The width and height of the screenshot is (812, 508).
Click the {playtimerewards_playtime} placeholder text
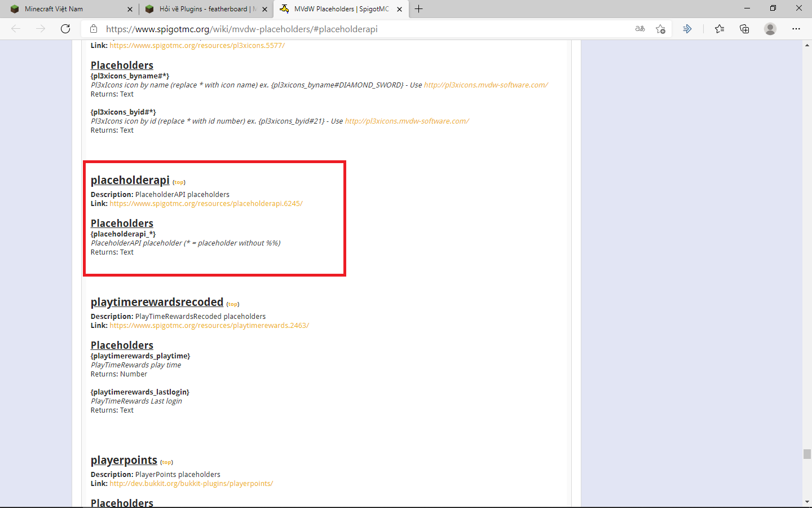tap(140, 356)
